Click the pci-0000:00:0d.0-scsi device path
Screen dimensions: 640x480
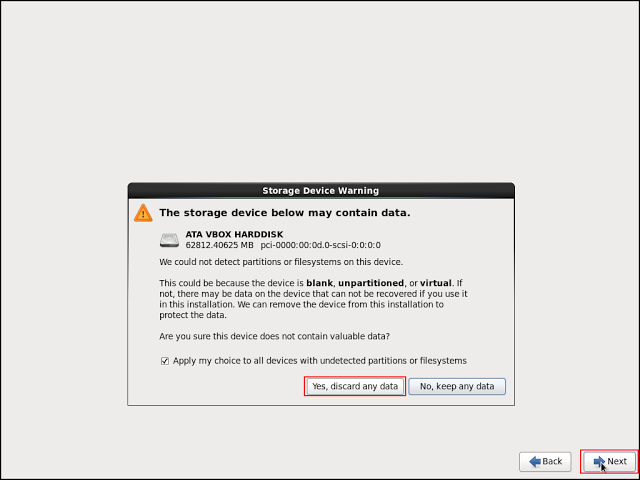pos(320,245)
